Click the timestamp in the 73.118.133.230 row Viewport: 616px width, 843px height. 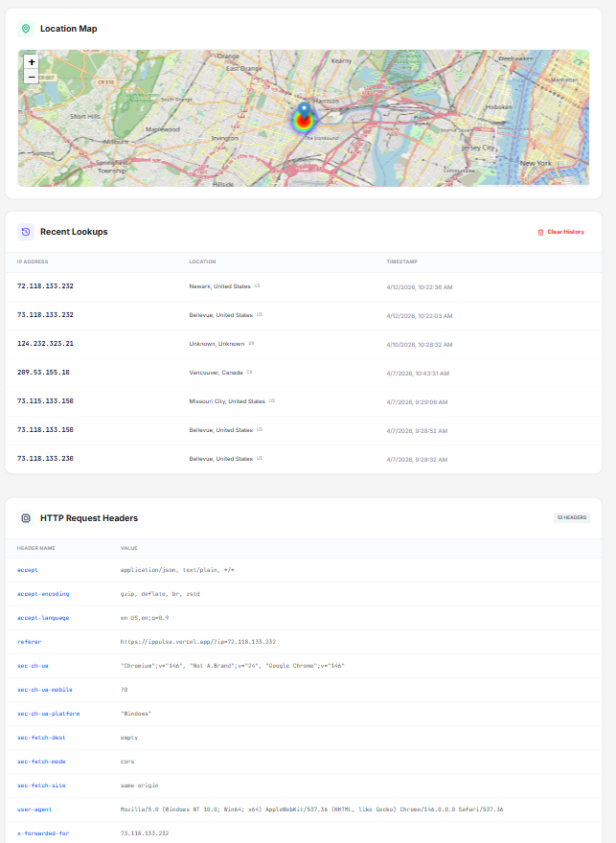417,460
